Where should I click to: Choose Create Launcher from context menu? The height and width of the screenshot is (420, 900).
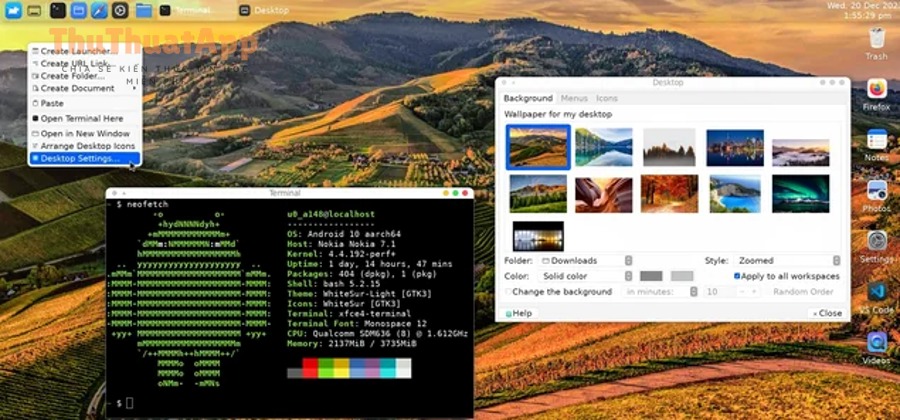pyautogui.click(x=84, y=51)
